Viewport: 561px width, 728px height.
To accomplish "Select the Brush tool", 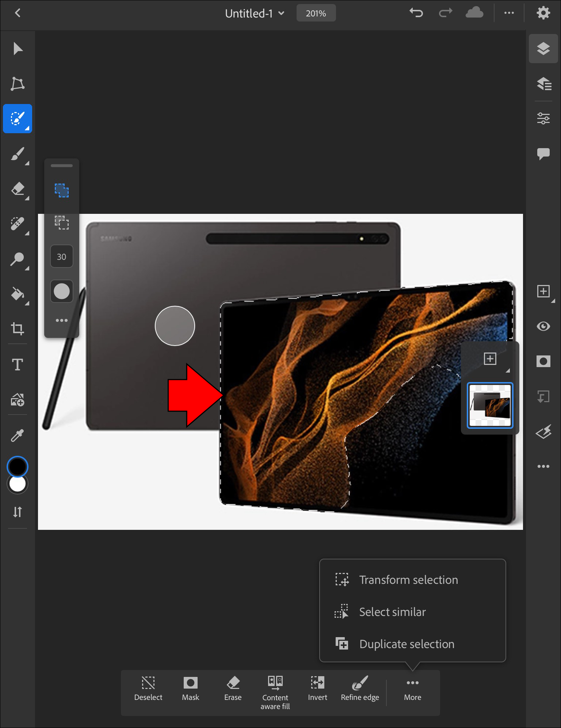I will 18,154.
